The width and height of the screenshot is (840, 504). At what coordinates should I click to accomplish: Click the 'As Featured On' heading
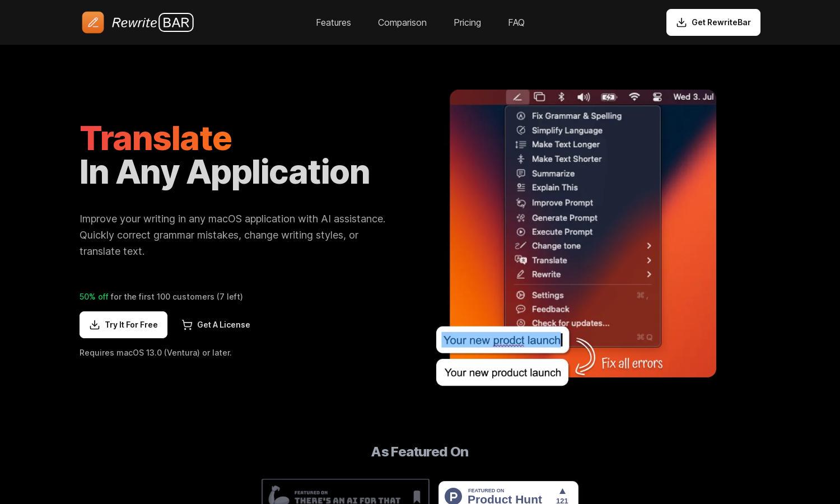(420, 452)
